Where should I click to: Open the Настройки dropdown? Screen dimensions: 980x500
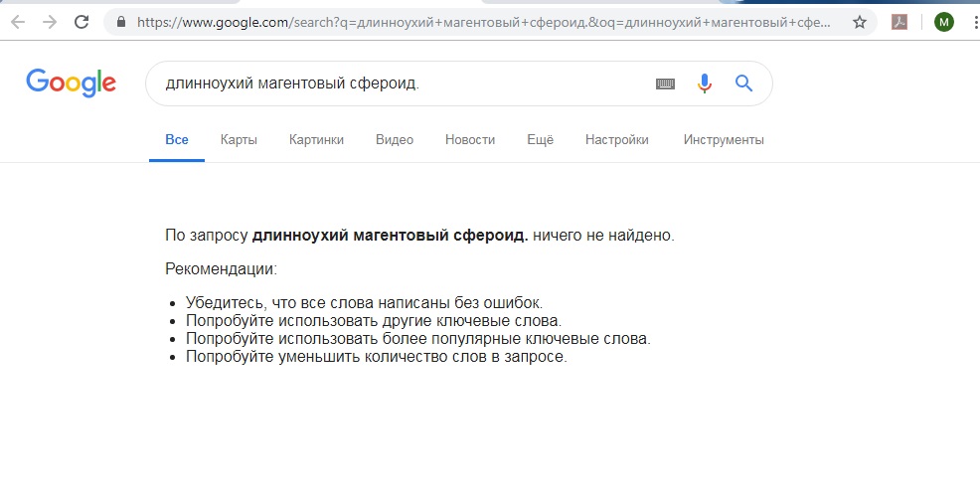tap(617, 140)
